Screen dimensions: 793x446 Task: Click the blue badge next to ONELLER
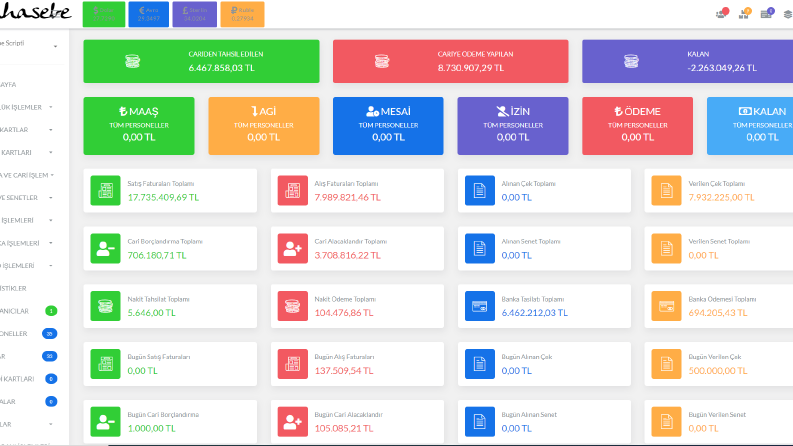(50, 334)
